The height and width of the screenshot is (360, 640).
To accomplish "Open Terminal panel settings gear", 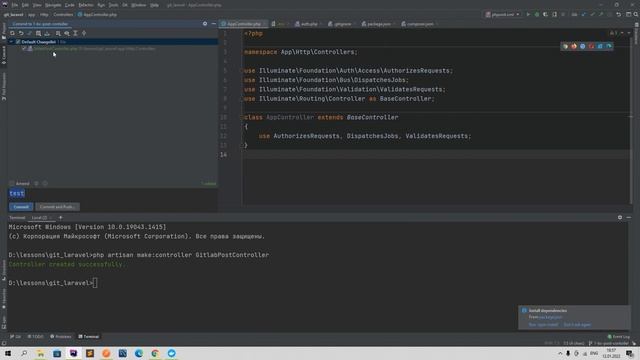I will (620, 218).
